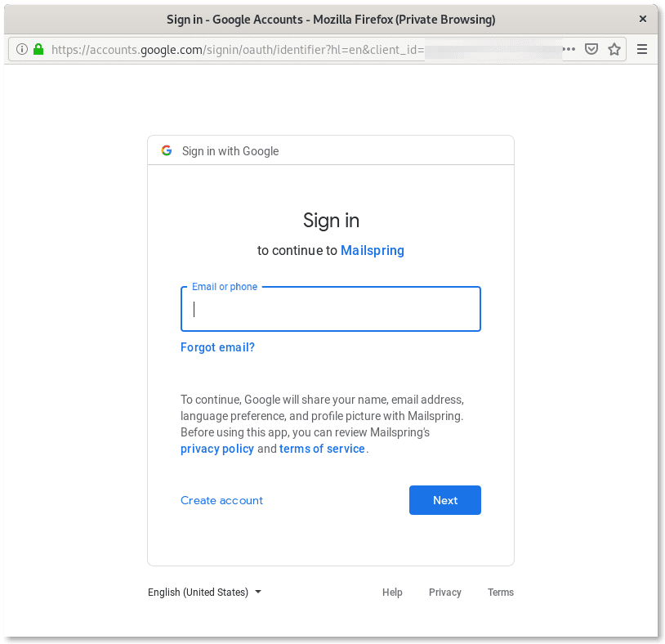Click the green secure connection padlock

click(x=38, y=49)
